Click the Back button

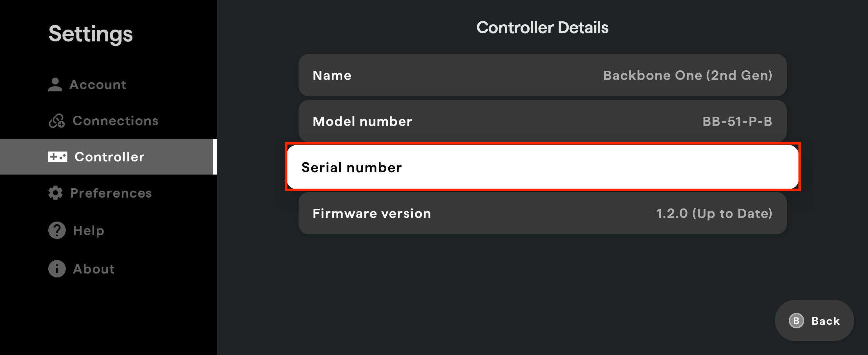pos(814,320)
